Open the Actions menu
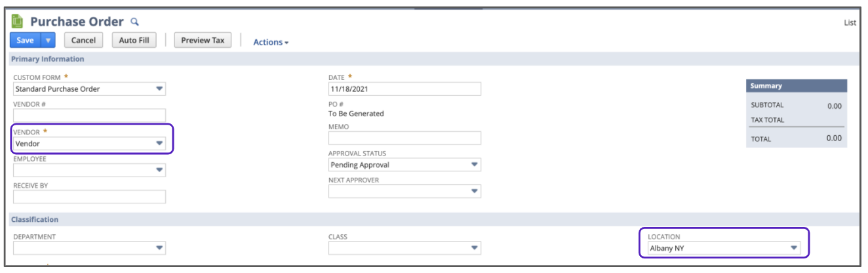The width and height of the screenshot is (868, 273). [x=271, y=42]
